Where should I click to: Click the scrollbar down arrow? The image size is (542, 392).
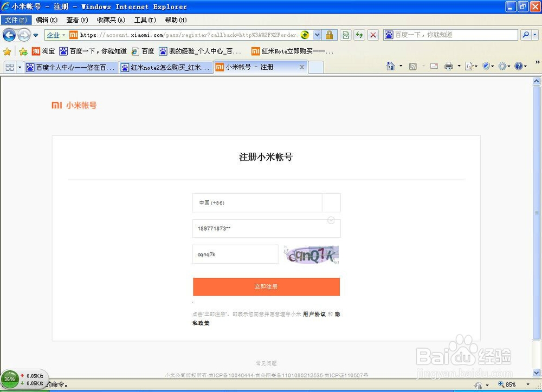pyautogui.click(x=536, y=373)
